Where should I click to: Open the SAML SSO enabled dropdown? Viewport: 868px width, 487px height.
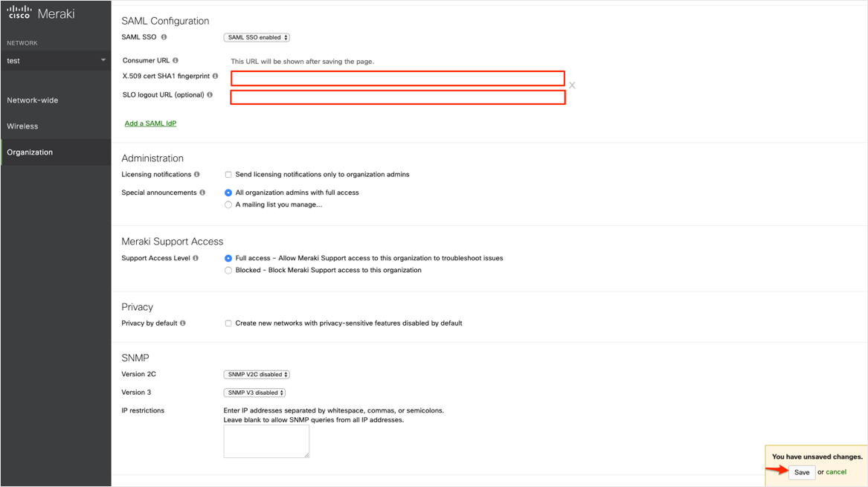point(257,37)
